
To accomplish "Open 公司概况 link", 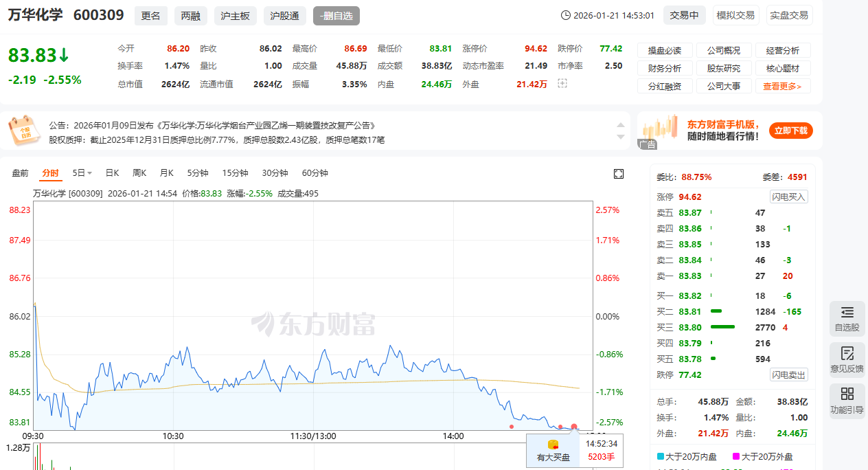I will pos(724,50).
